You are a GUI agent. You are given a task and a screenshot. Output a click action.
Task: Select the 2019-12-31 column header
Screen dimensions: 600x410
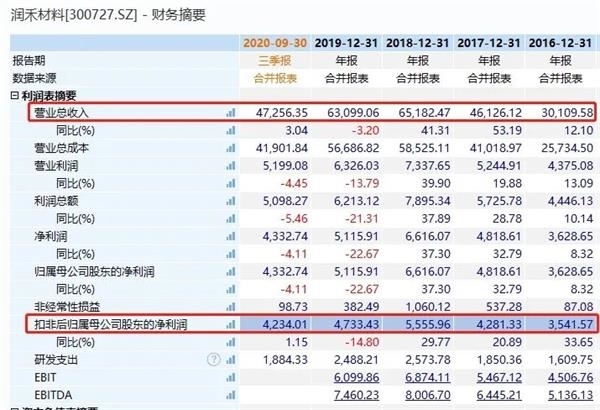point(346,43)
